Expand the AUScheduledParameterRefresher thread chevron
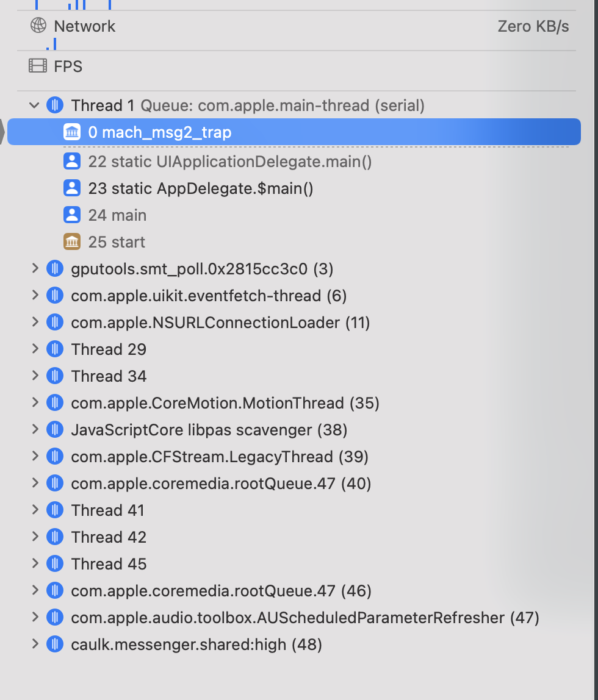This screenshot has height=700, width=598. (35, 618)
